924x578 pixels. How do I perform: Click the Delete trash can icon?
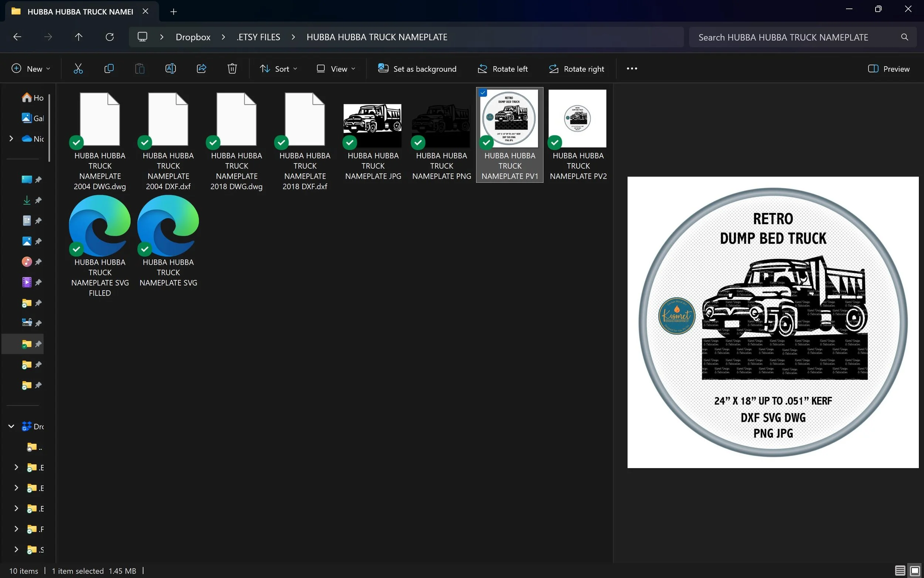[x=232, y=69]
